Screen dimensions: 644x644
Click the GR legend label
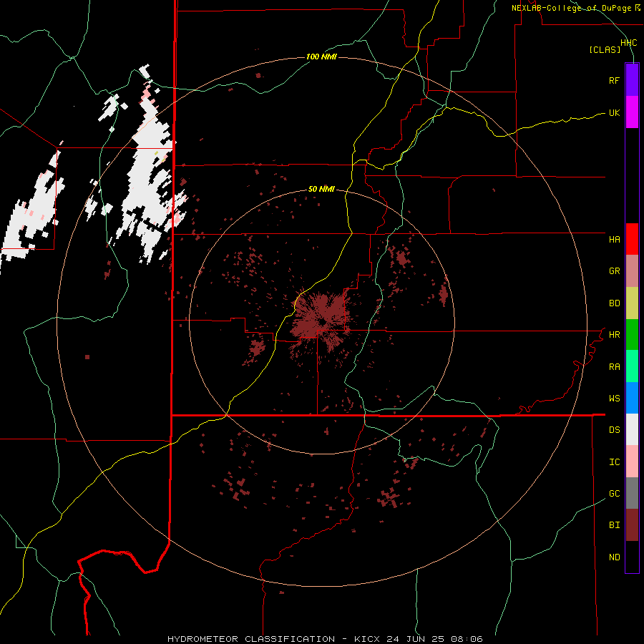[614, 271]
